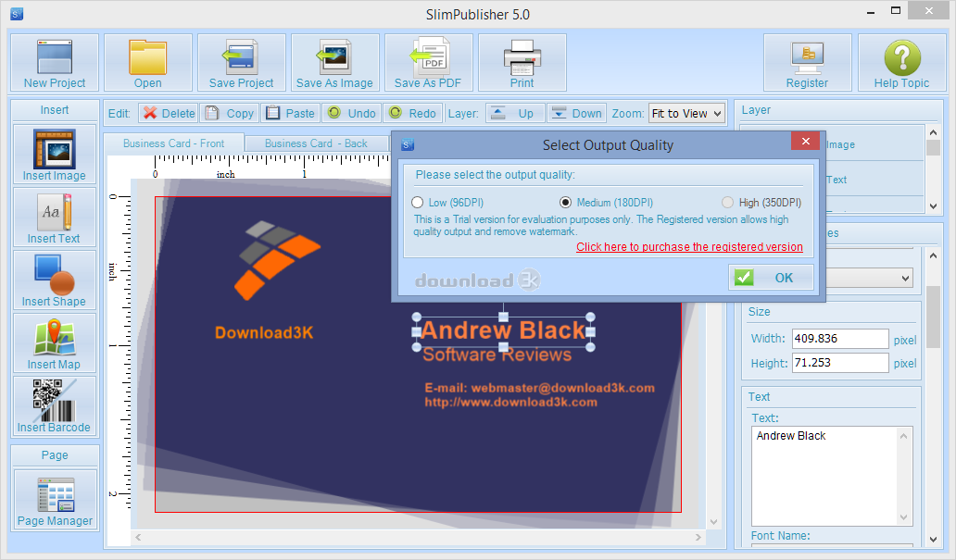Click the Print icon
The height and width of the screenshot is (560, 956).
click(522, 63)
